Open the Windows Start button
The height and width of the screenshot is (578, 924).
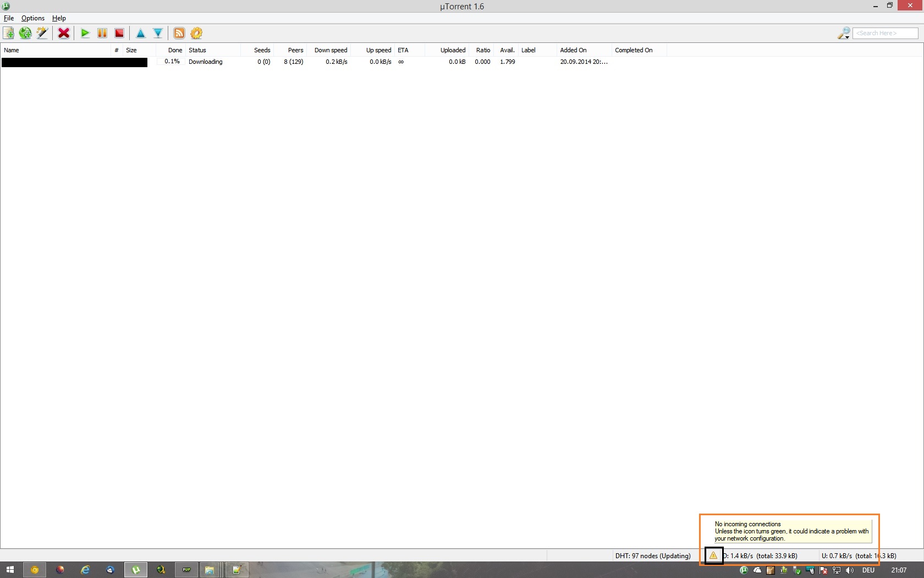(x=10, y=570)
